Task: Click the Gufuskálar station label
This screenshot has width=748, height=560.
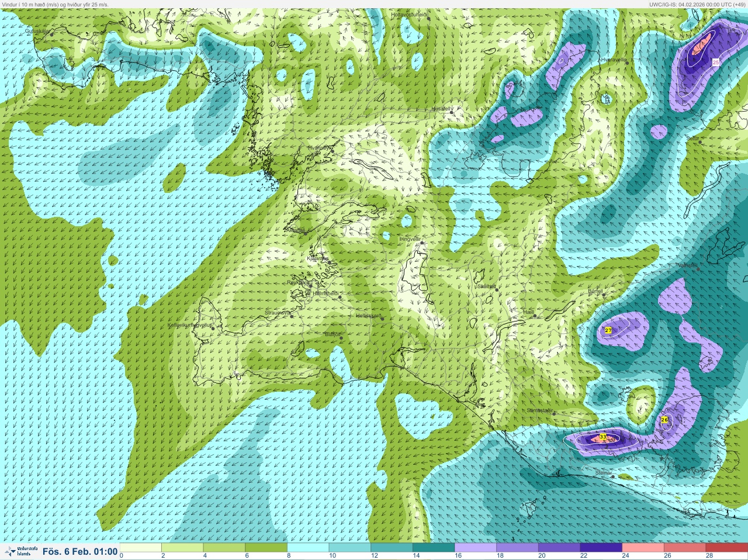Action: pyautogui.click(x=37, y=30)
